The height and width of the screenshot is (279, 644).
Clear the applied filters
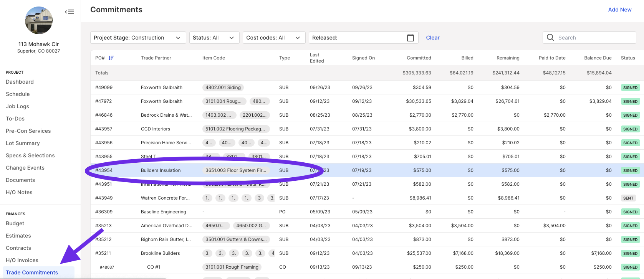(x=433, y=38)
